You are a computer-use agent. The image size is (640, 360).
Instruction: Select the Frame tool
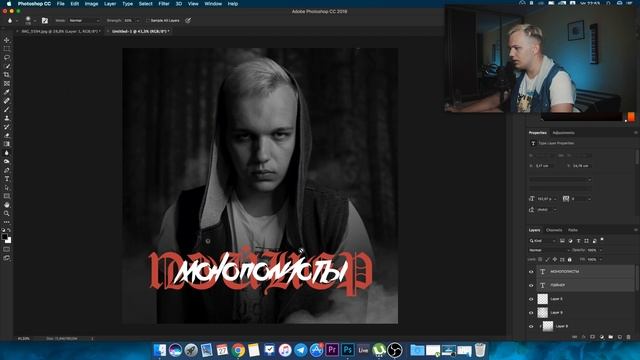[7, 83]
